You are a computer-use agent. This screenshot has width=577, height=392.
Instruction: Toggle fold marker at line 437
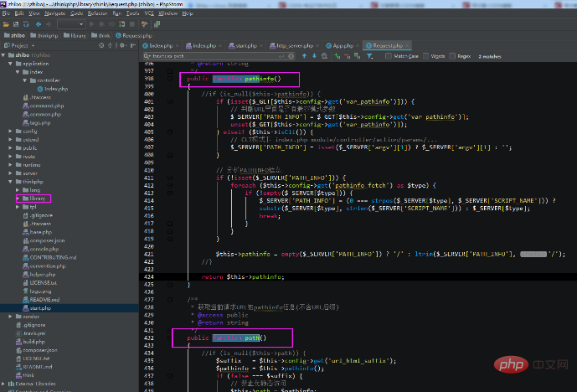click(170, 376)
